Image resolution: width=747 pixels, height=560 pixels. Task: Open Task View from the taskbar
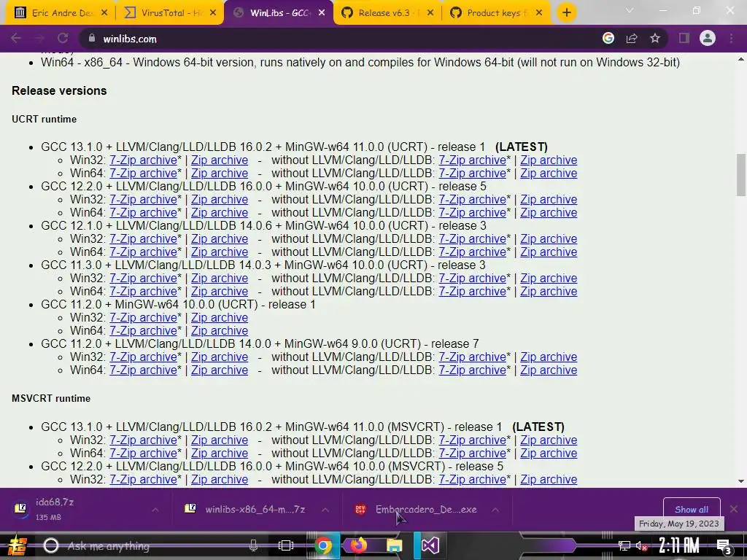[x=286, y=545]
